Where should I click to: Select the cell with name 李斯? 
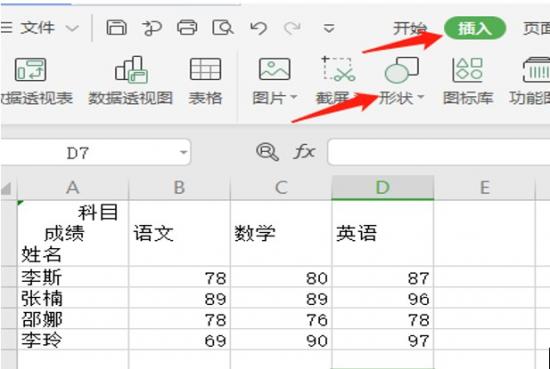[x=73, y=277]
